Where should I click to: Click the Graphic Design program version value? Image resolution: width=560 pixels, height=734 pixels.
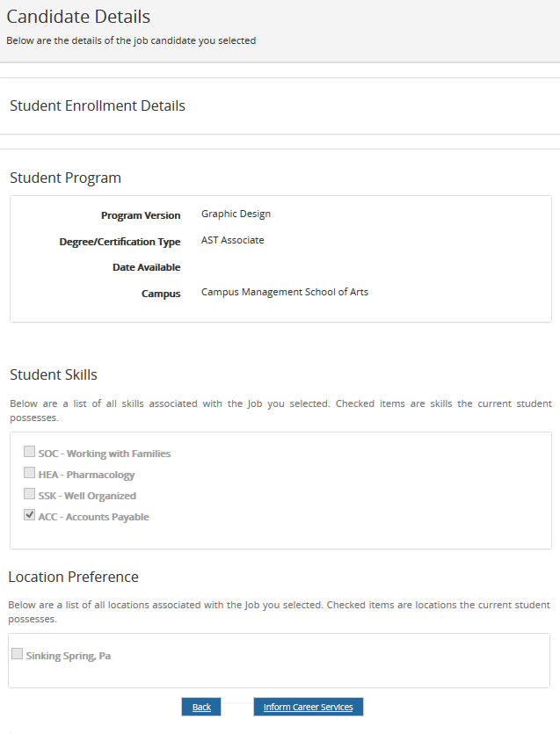point(235,213)
